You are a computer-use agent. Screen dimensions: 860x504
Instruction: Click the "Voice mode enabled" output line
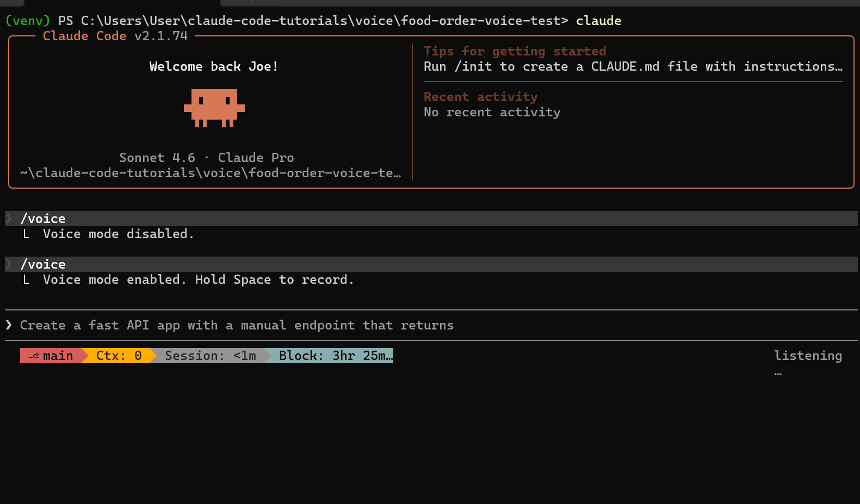[x=198, y=280]
